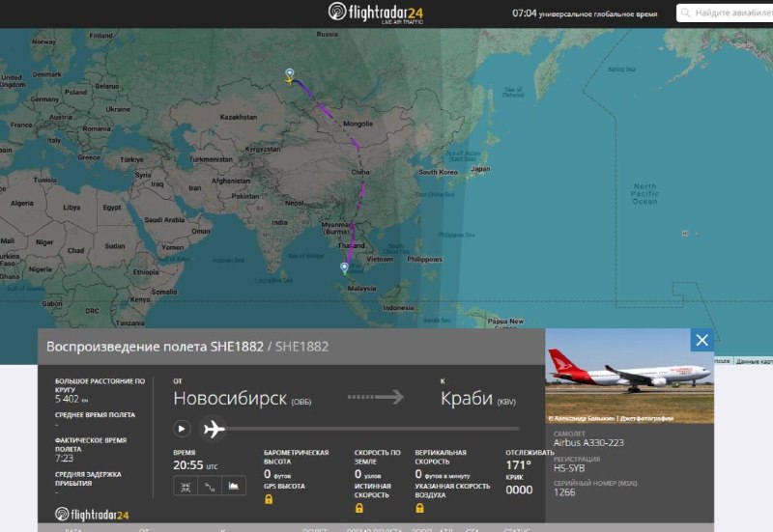Click the Krabi arrival pin on the map
This screenshot has width=773, height=532.
(x=345, y=267)
